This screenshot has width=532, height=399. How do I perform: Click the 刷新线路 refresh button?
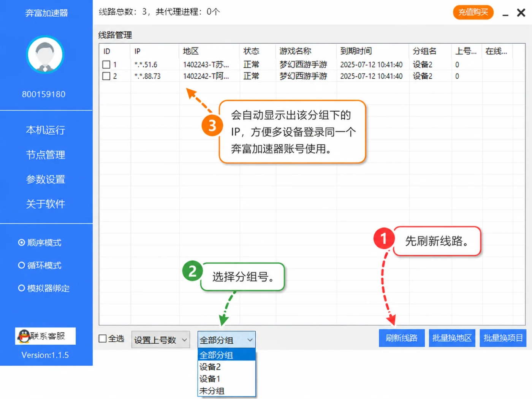pos(402,338)
